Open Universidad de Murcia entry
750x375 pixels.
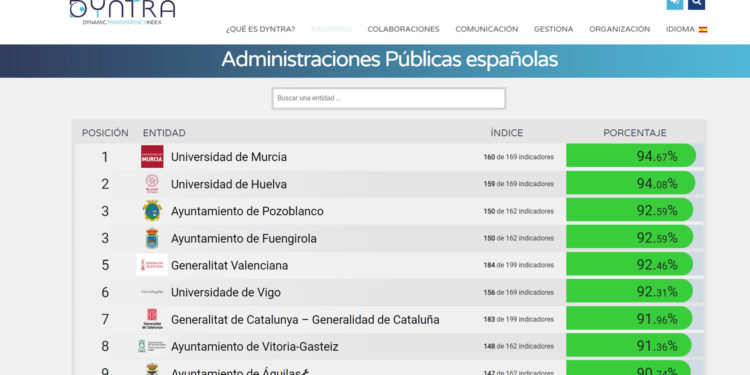[x=229, y=157]
